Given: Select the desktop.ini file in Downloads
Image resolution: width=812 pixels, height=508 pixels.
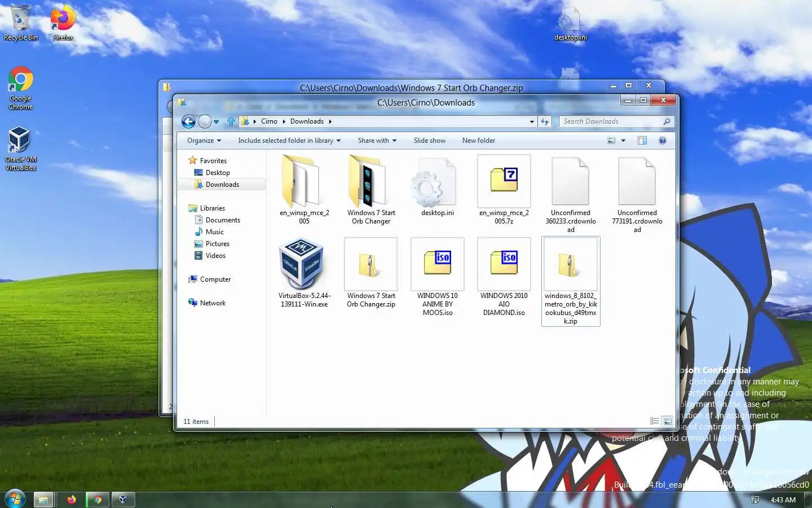Looking at the screenshot, I should pyautogui.click(x=438, y=186).
